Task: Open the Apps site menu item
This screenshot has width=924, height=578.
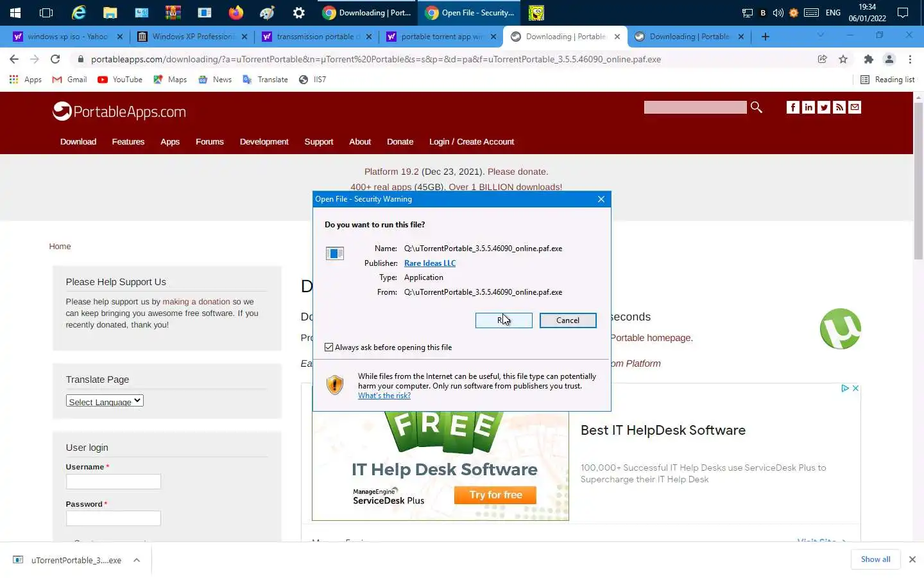Action: [x=170, y=142]
